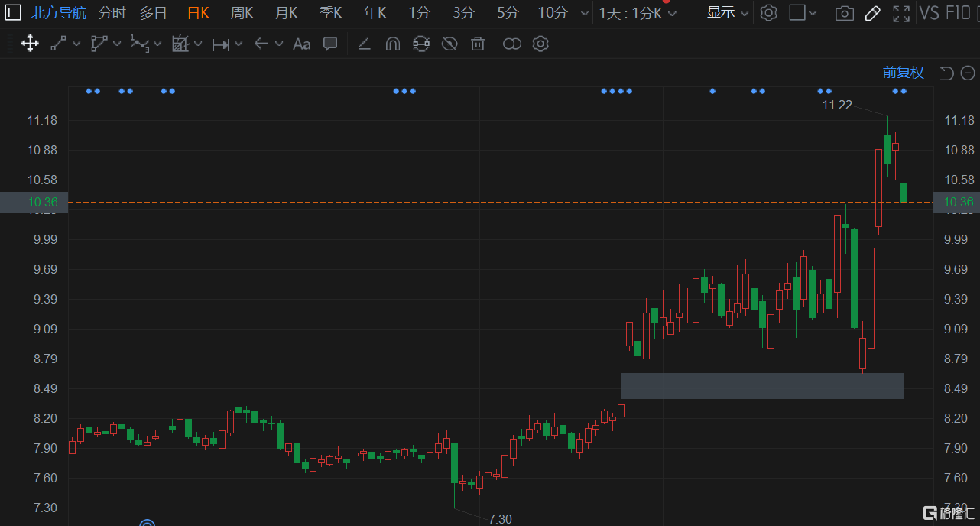
Task: Select the 3分 period tab
Action: point(463,12)
